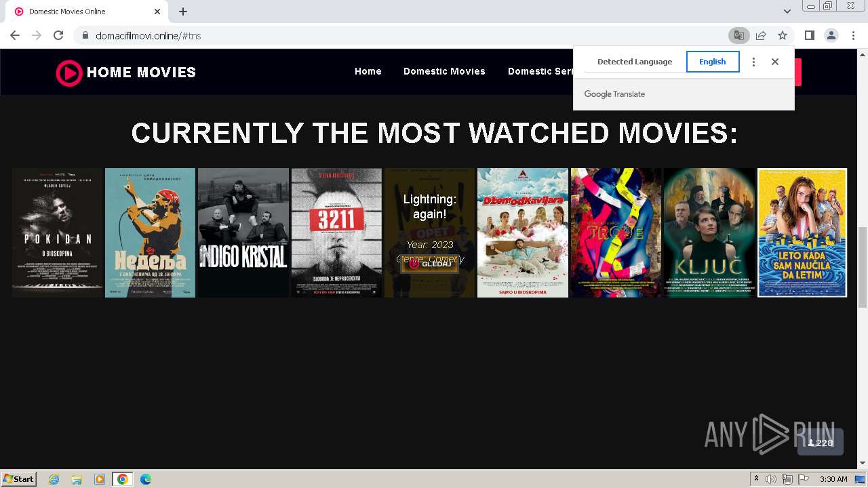
Task: Share this page via share icon
Action: [x=761, y=35]
